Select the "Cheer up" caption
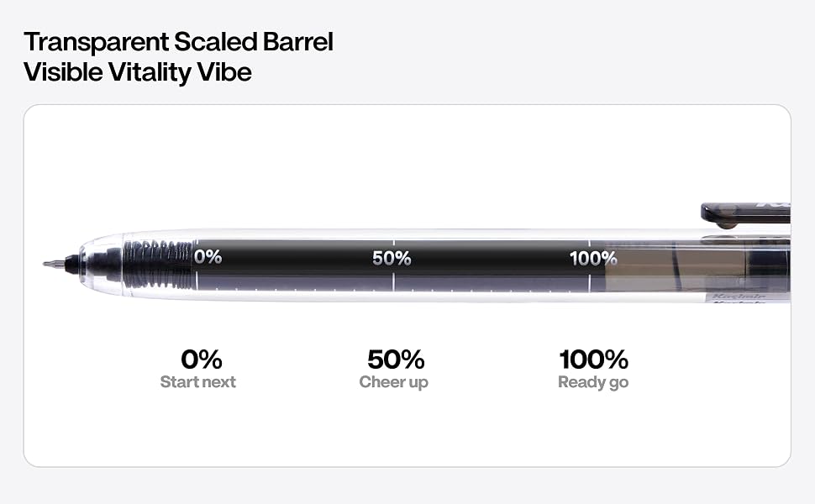This screenshot has width=815, height=504. [393, 382]
